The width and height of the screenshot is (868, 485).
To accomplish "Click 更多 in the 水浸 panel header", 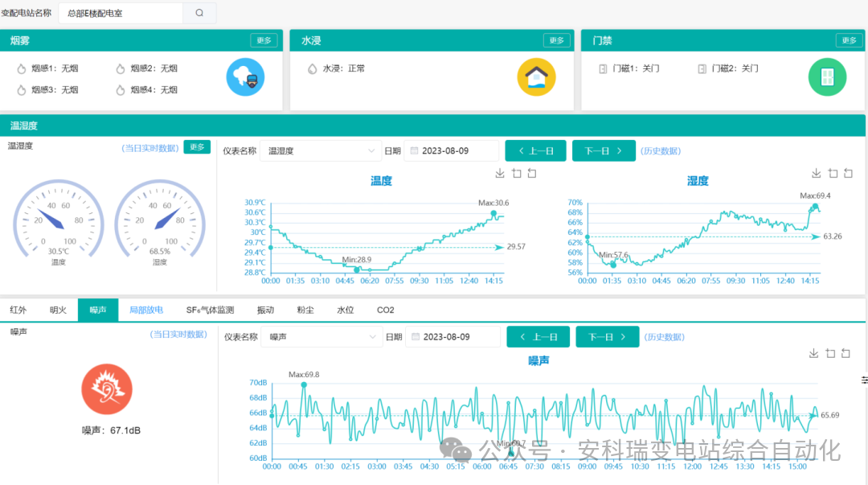I will click(556, 40).
